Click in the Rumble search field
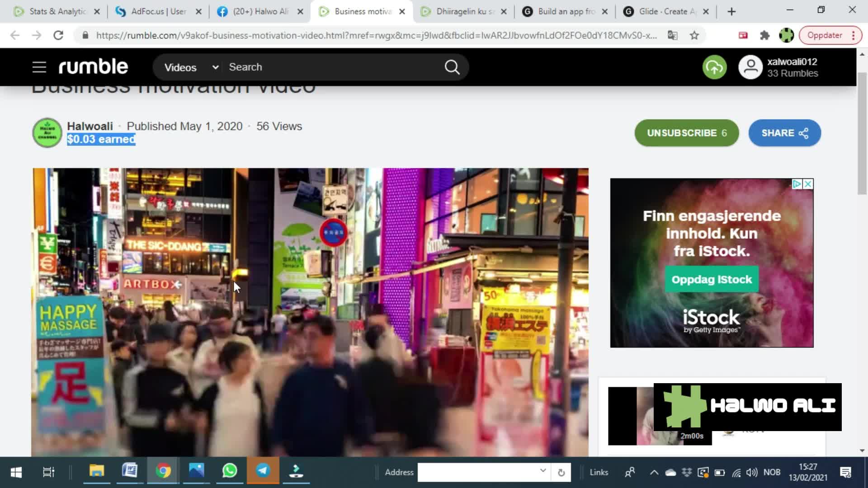 point(330,67)
